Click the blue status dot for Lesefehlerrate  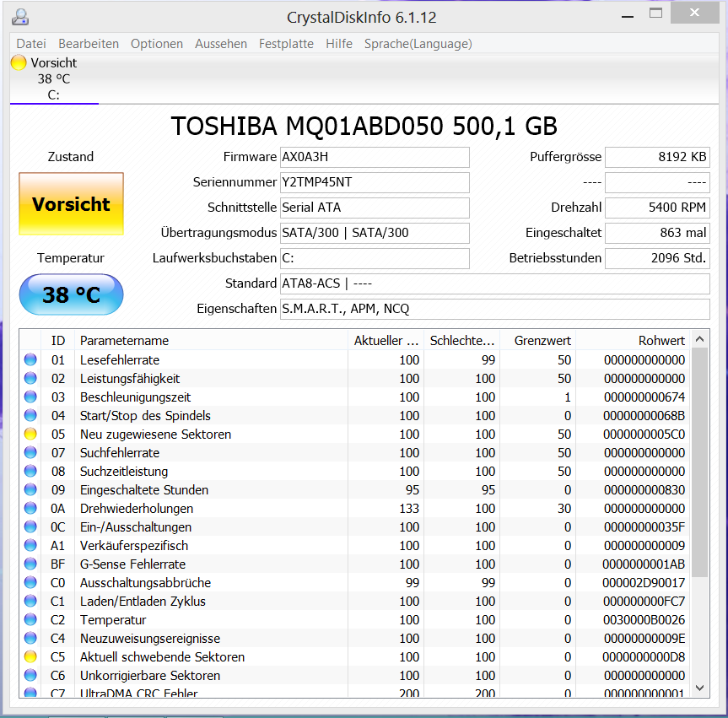point(30,359)
